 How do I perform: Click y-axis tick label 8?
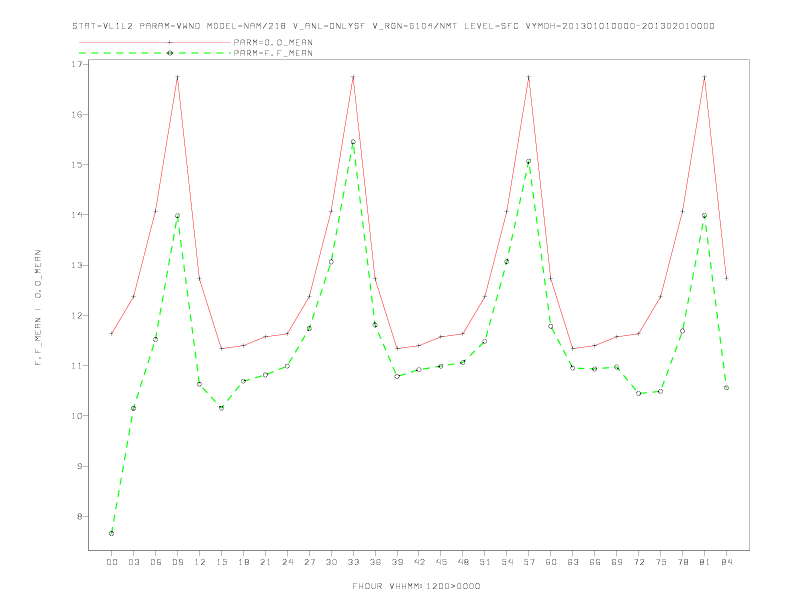[x=80, y=517]
